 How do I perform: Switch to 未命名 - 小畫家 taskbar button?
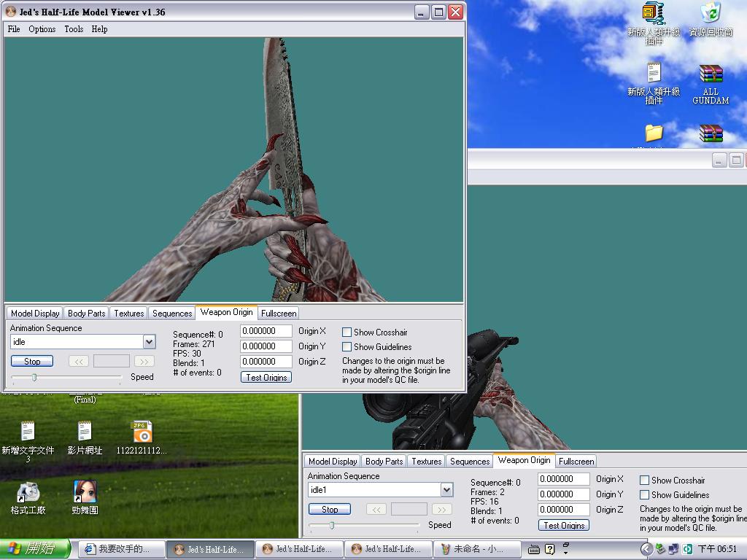click(x=476, y=549)
